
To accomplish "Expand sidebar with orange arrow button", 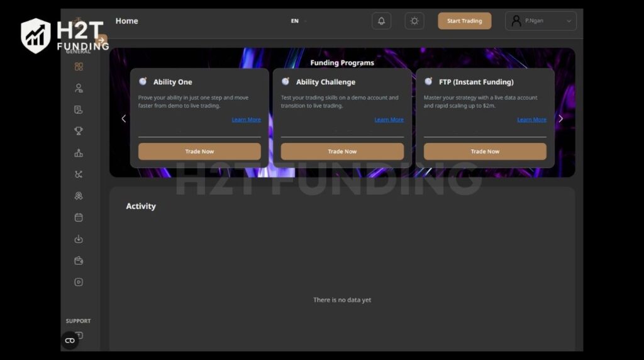I will pyautogui.click(x=101, y=40).
